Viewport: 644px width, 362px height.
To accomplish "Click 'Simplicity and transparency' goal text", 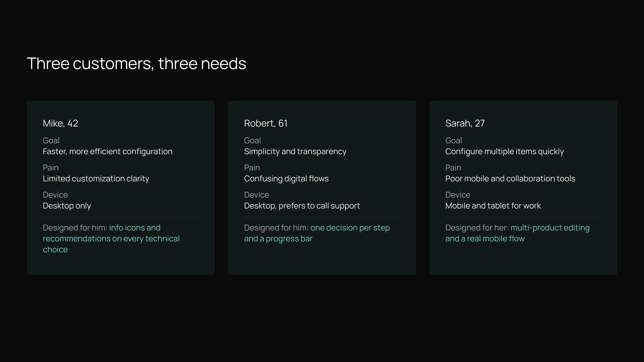I will pyautogui.click(x=295, y=152).
